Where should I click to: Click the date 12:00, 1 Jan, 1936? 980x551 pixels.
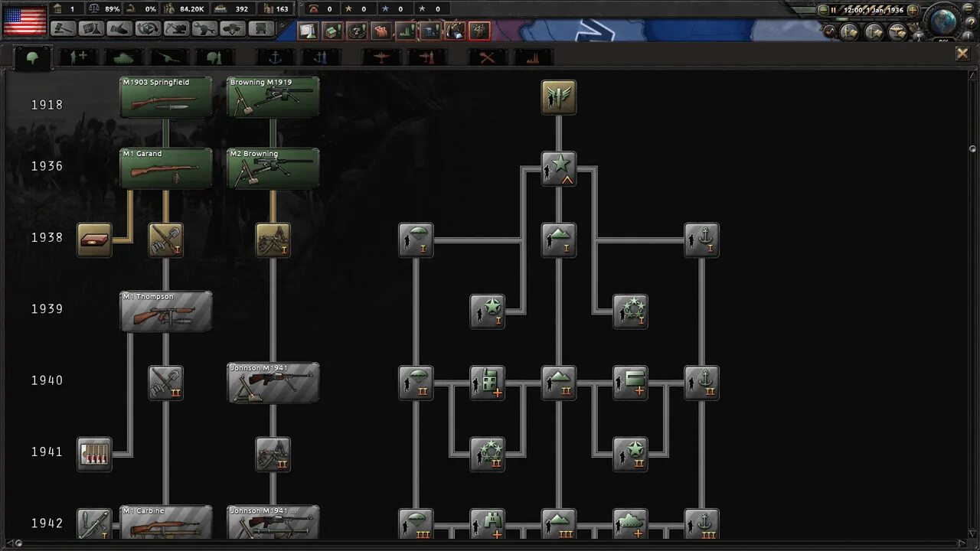click(x=873, y=10)
